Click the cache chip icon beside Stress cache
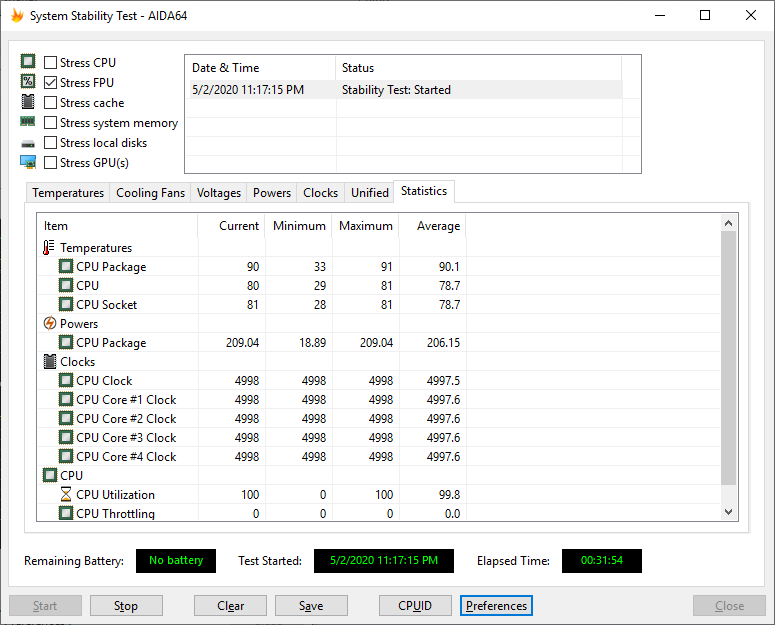The width and height of the screenshot is (775, 625). tap(28, 102)
